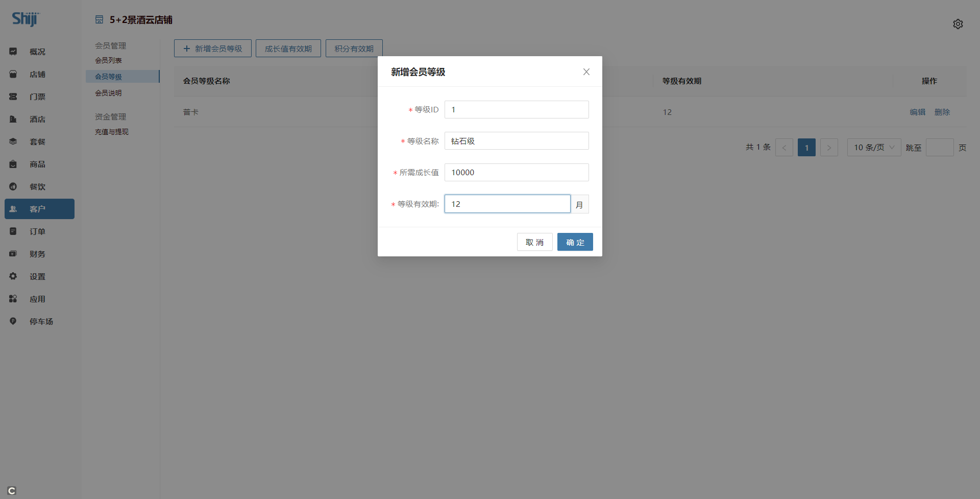Click the 门票 ticket sidebar icon

pyautogui.click(x=13, y=97)
